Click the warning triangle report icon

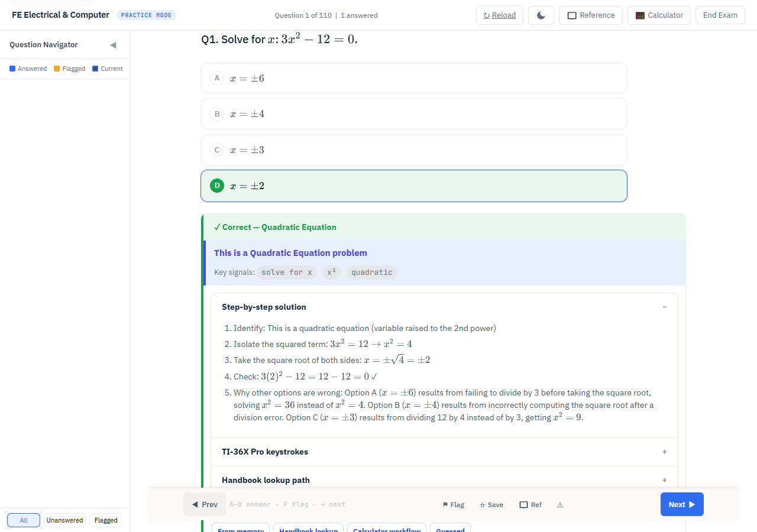click(560, 505)
